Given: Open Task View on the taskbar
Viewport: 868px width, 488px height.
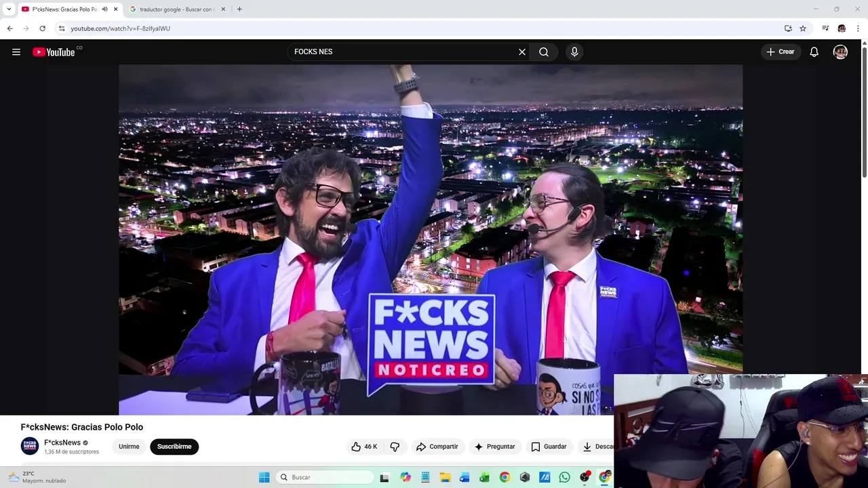Looking at the screenshot, I should pyautogui.click(x=384, y=478).
